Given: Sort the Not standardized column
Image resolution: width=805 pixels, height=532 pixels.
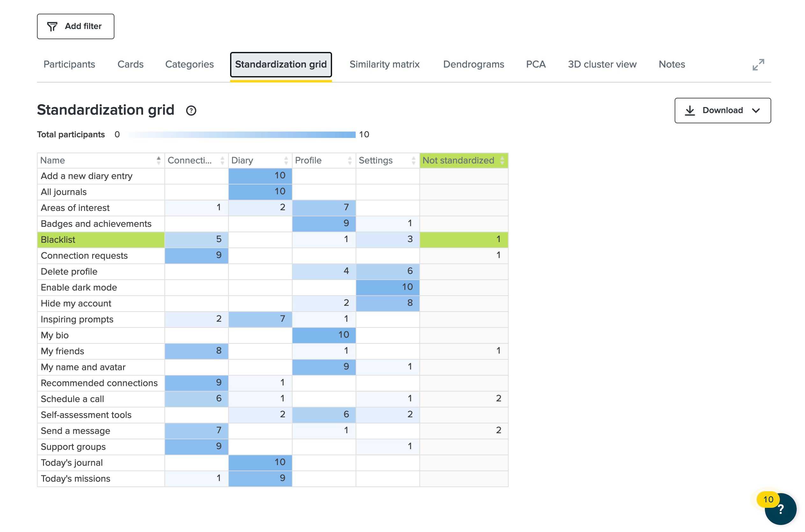Looking at the screenshot, I should 502,161.
